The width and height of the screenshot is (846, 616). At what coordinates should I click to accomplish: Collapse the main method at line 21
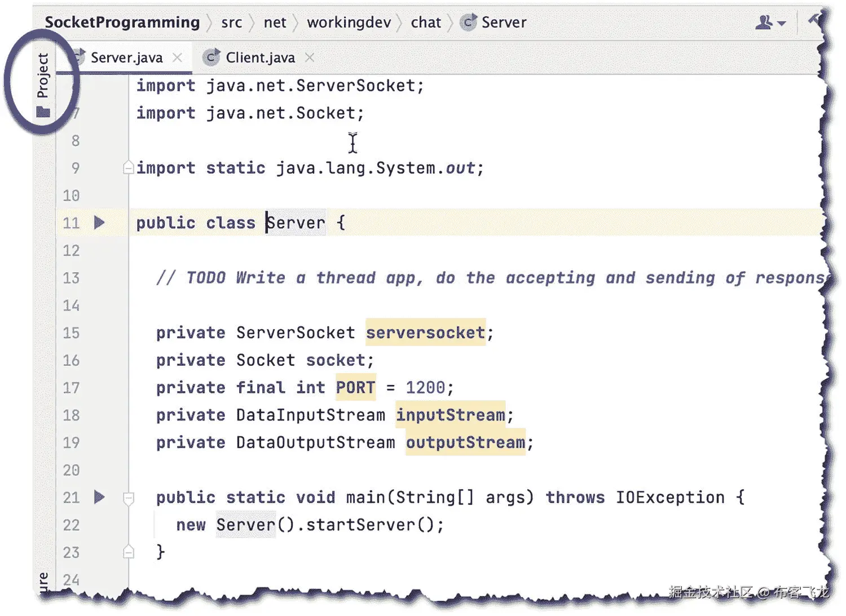pos(128,498)
